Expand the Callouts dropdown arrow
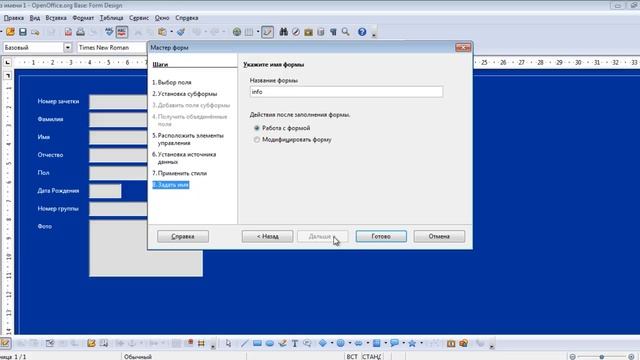Screen dimensions: 640x360 pyautogui.click(x=403, y=344)
